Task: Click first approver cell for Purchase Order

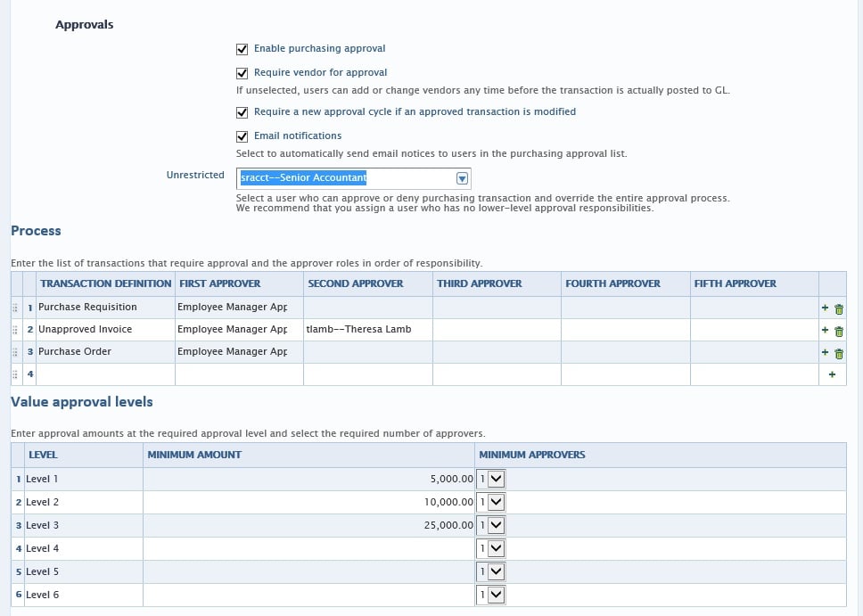Action: coord(240,351)
